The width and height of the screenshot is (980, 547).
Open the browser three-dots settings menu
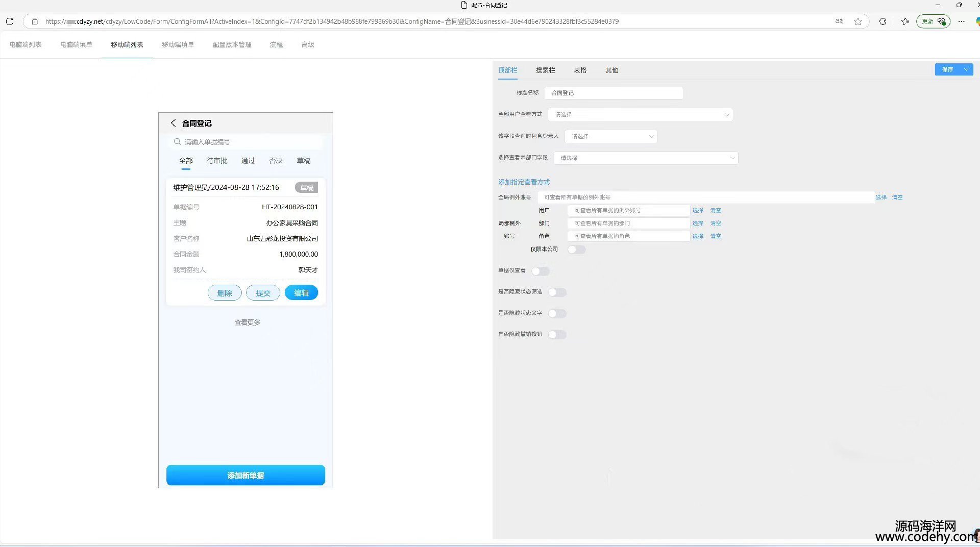962,21
